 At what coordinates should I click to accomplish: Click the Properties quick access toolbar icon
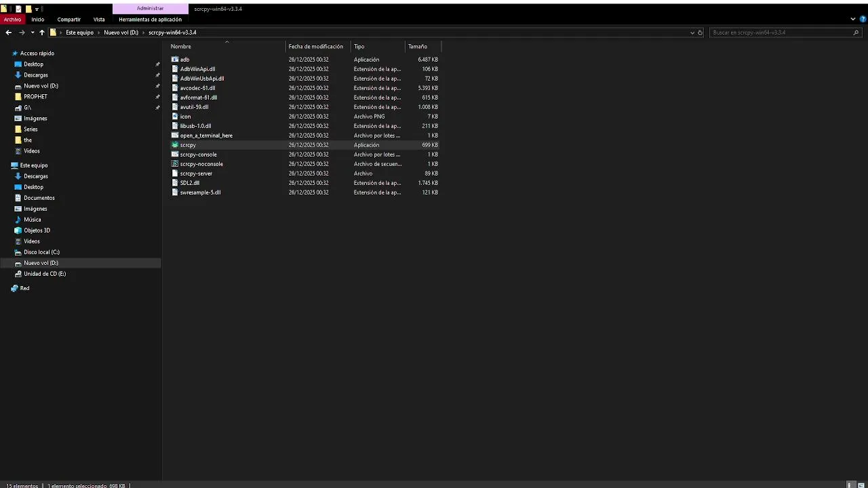[x=18, y=9]
